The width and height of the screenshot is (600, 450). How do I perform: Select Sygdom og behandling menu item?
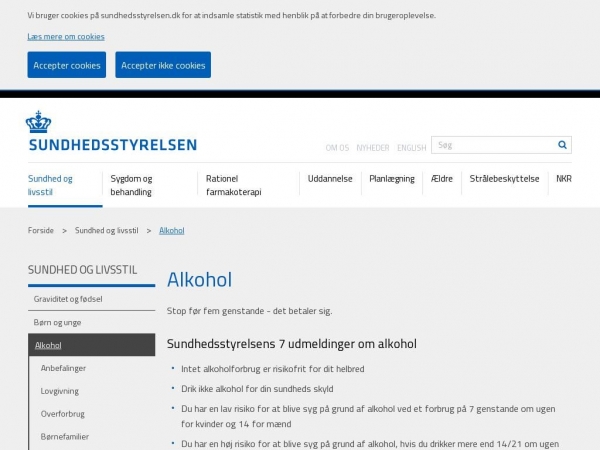tap(132, 185)
